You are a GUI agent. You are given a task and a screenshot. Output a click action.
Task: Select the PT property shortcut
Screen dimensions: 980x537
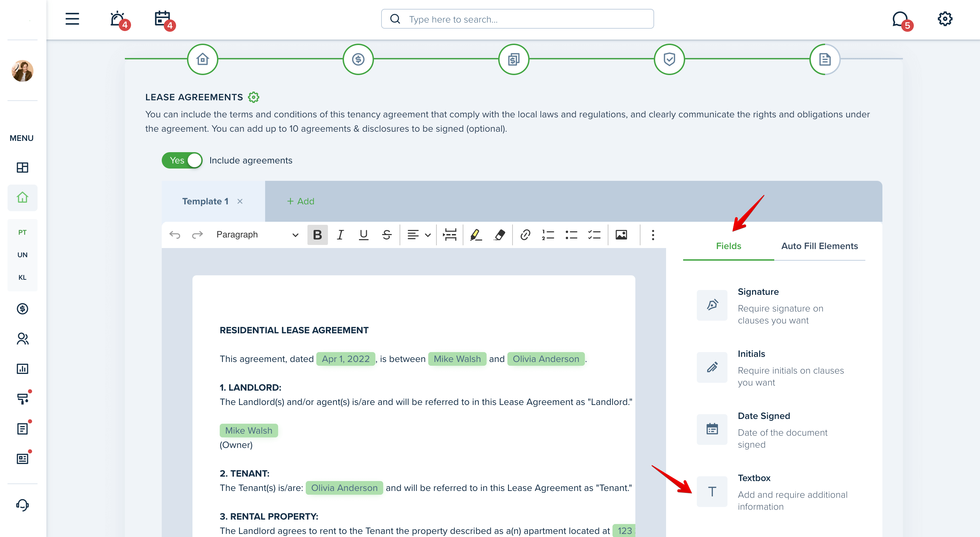point(23,232)
